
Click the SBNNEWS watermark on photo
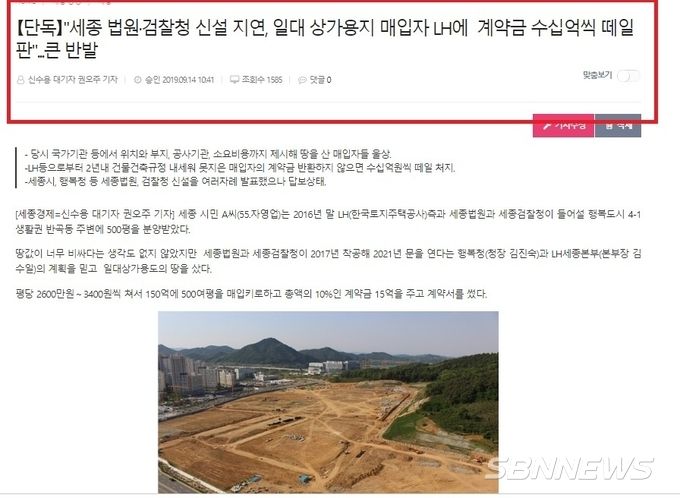569,468
